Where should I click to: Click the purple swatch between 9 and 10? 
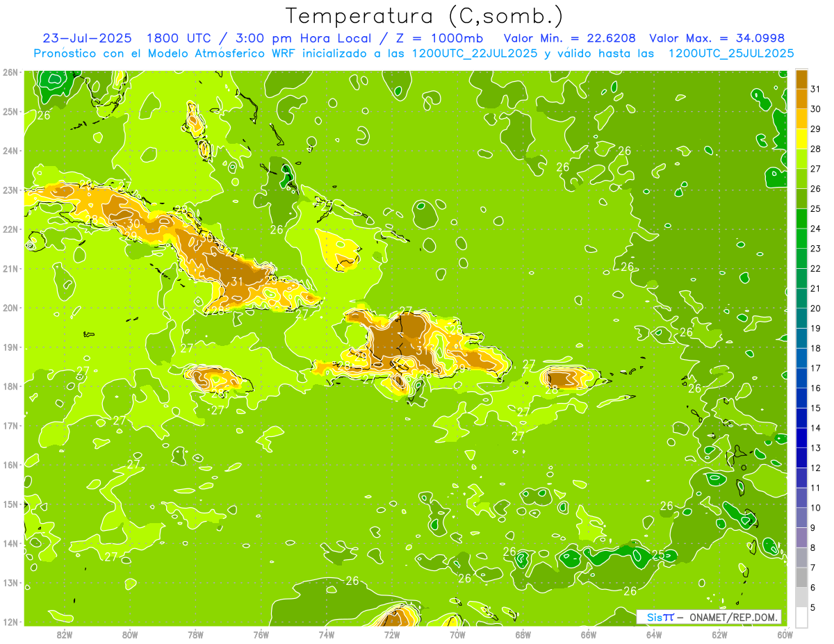[801, 518]
